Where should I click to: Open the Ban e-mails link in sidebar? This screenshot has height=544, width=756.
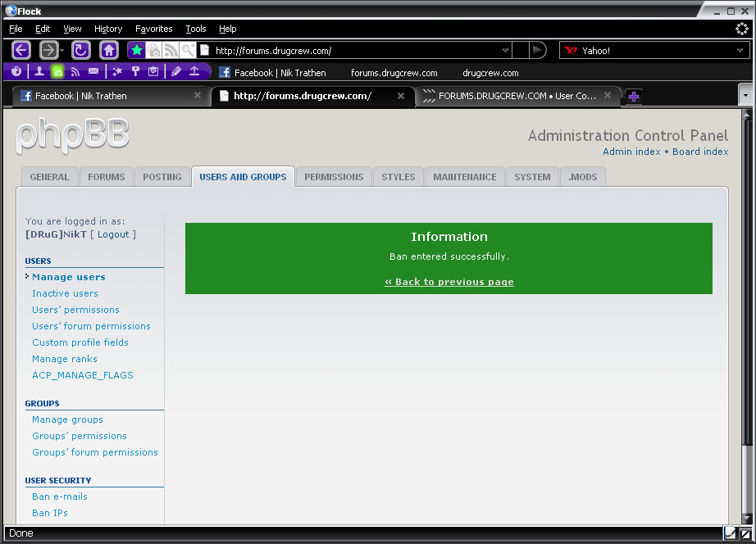(59, 496)
